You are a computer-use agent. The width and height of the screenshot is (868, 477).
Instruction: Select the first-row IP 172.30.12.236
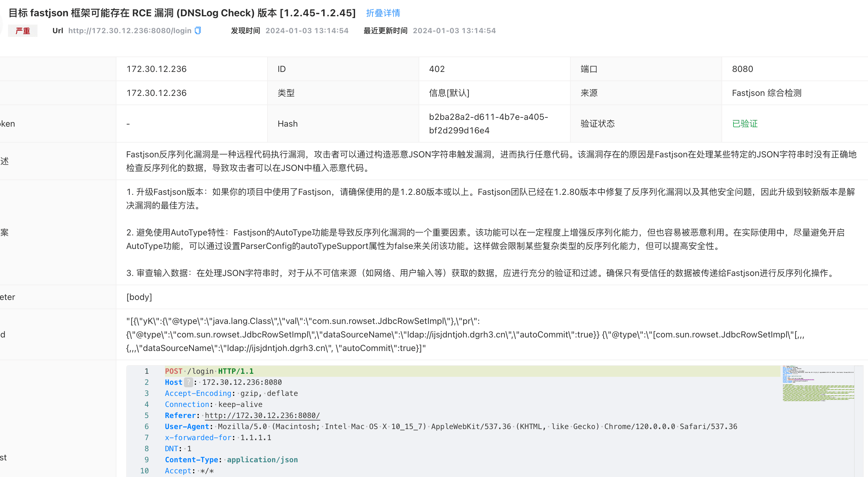pos(156,69)
